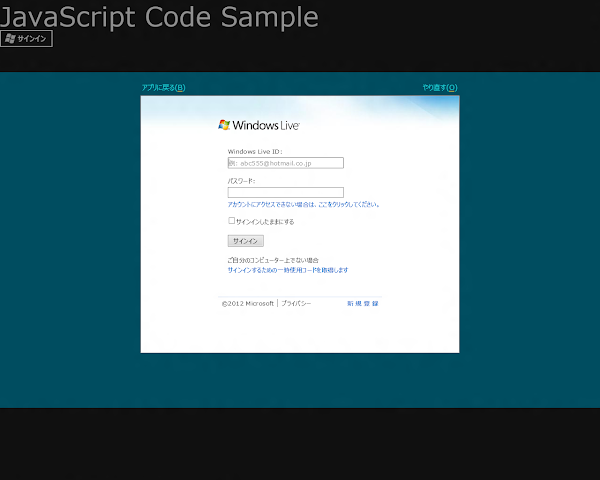Get a single-use code to sign in
Image resolution: width=600 pixels, height=480 pixels.
pos(288,270)
